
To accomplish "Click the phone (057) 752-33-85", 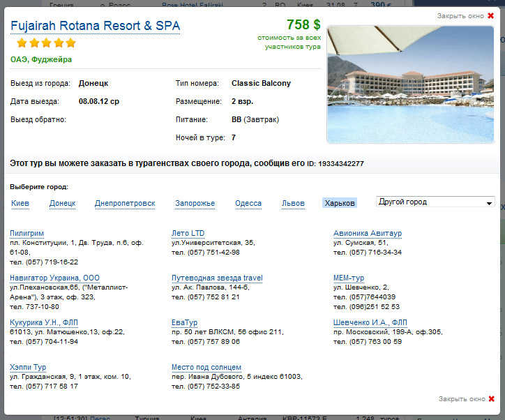I will pos(214,387).
